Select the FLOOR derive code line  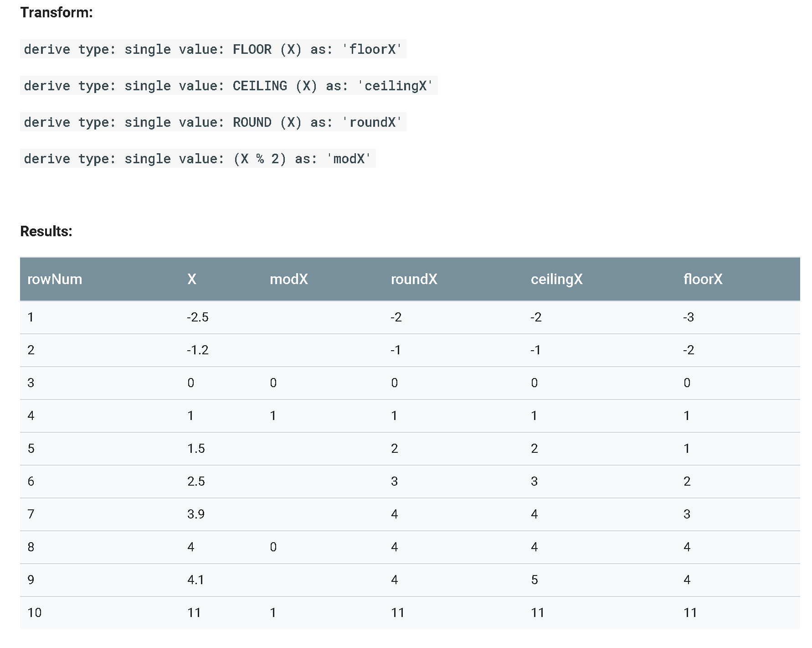coord(213,49)
